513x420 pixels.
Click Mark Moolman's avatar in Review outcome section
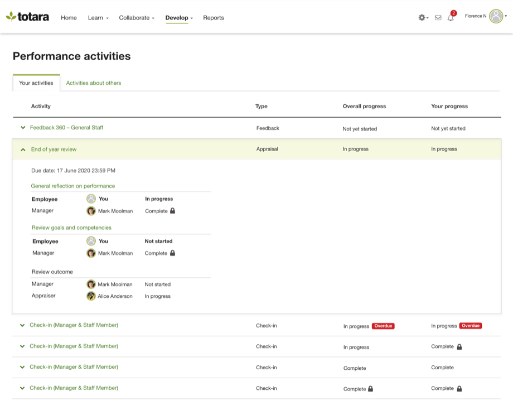pyautogui.click(x=91, y=284)
